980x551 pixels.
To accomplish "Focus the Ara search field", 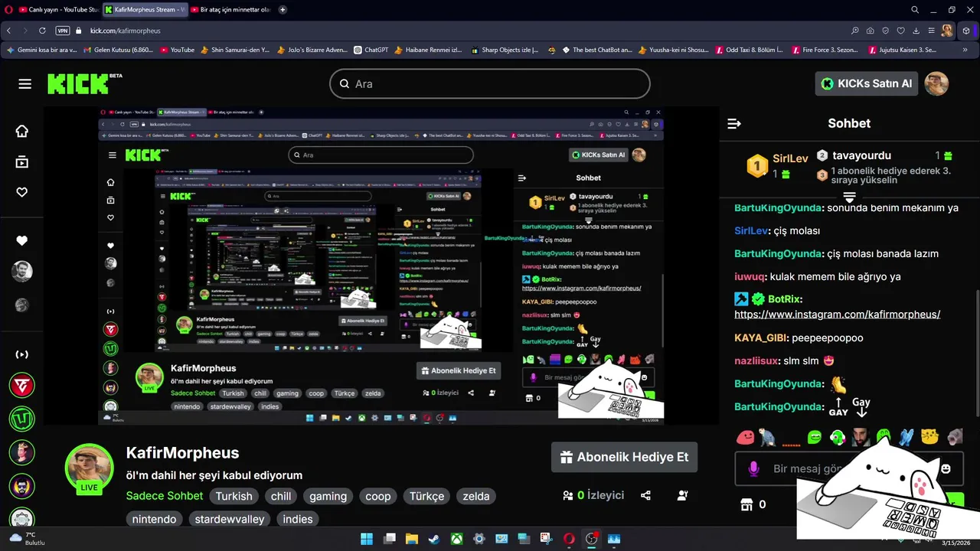I will [x=490, y=83].
